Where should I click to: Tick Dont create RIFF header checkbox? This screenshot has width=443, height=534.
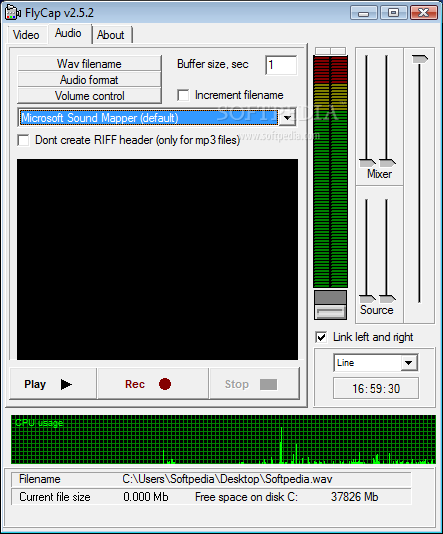point(23,140)
